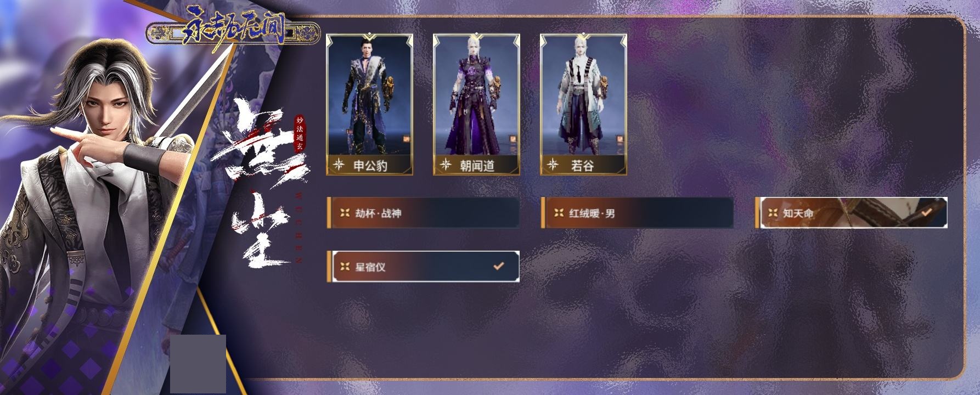Open the 若谷 skin card

[x=583, y=105]
